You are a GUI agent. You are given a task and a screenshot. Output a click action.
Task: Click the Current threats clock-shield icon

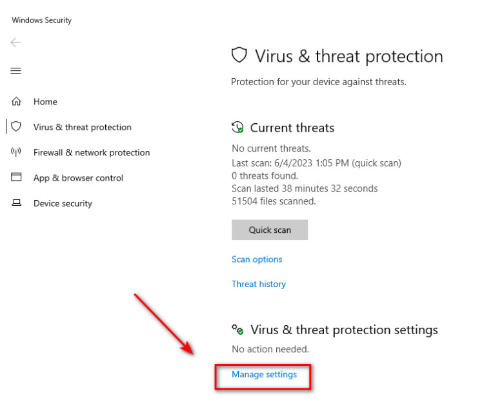point(237,128)
